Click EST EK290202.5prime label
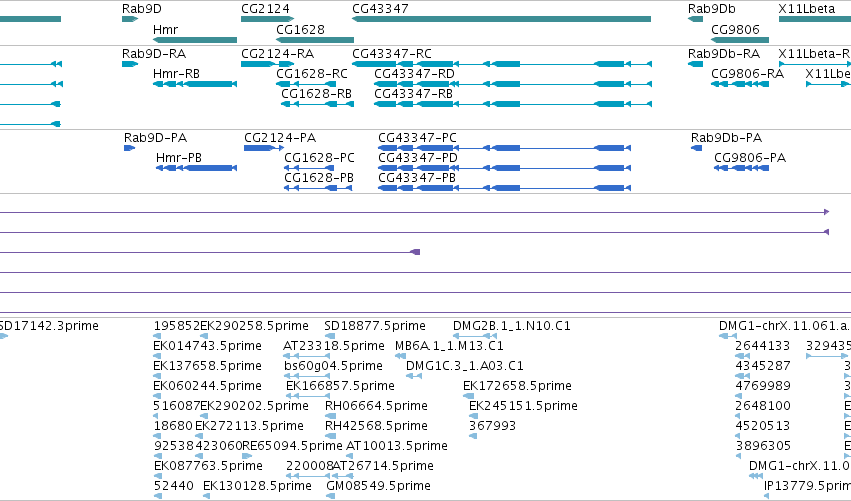 [x=255, y=406]
